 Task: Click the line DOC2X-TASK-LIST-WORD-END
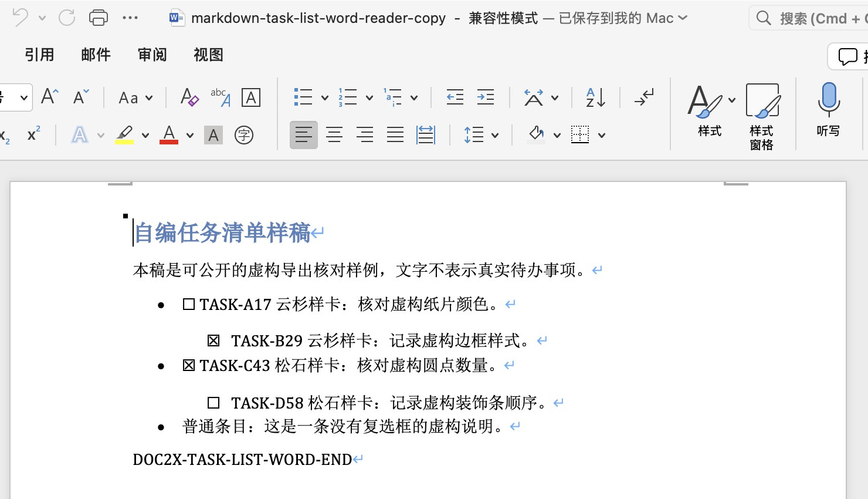(242, 460)
